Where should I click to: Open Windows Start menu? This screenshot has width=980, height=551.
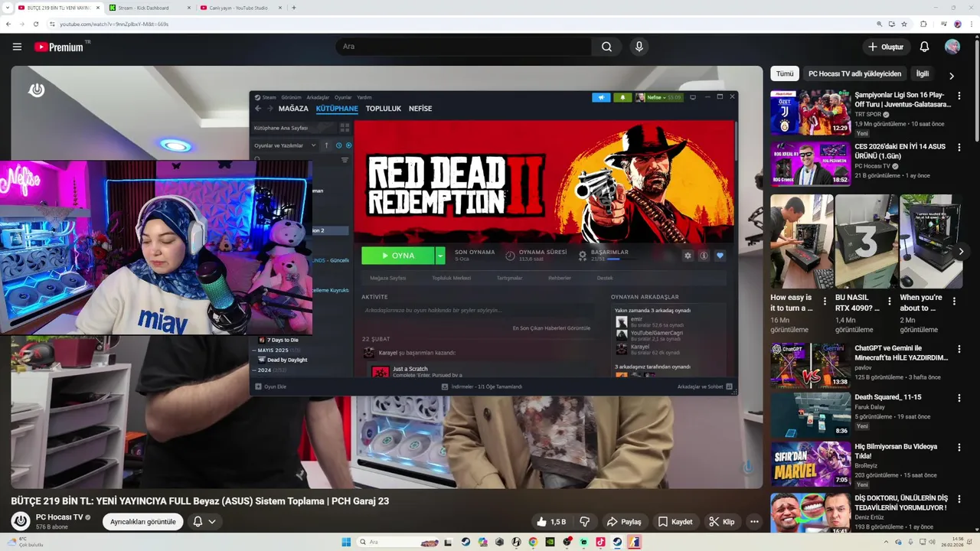pyautogui.click(x=346, y=542)
